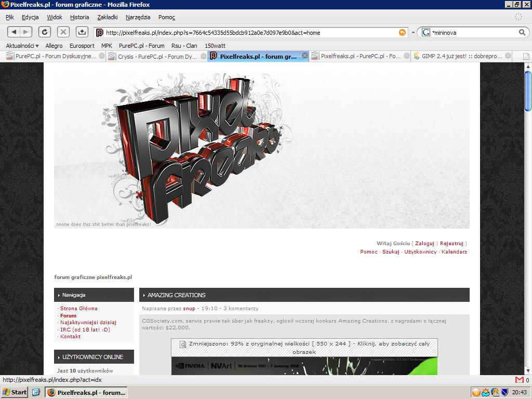The height and width of the screenshot is (399, 532).
Task: Close the PurePC.pl Forum Dyskusyjne tab
Action: 101,56
